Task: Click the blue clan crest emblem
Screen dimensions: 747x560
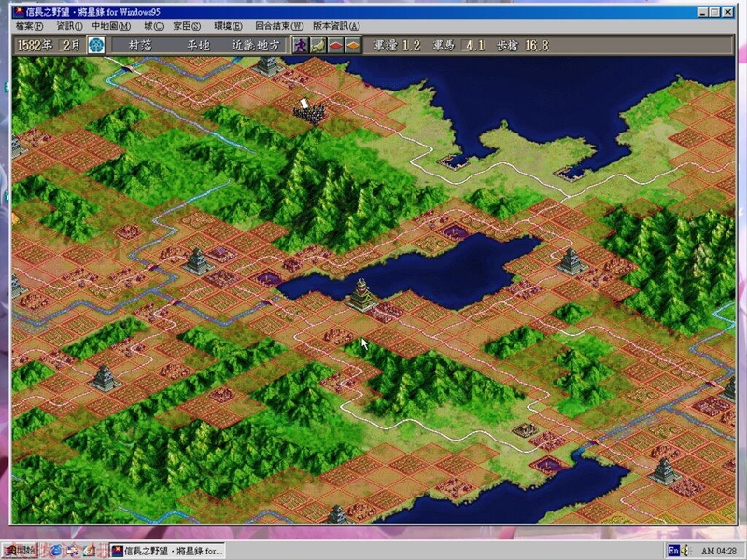Action: click(x=97, y=45)
